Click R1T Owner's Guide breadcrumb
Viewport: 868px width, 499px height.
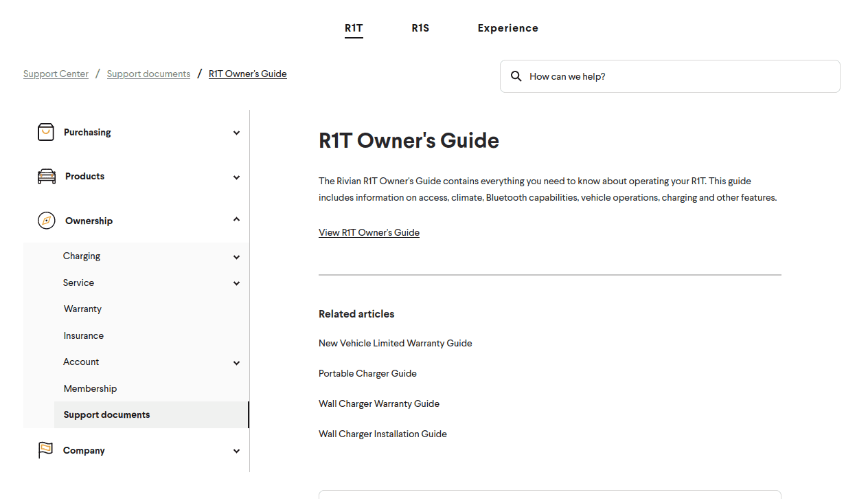[248, 74]
